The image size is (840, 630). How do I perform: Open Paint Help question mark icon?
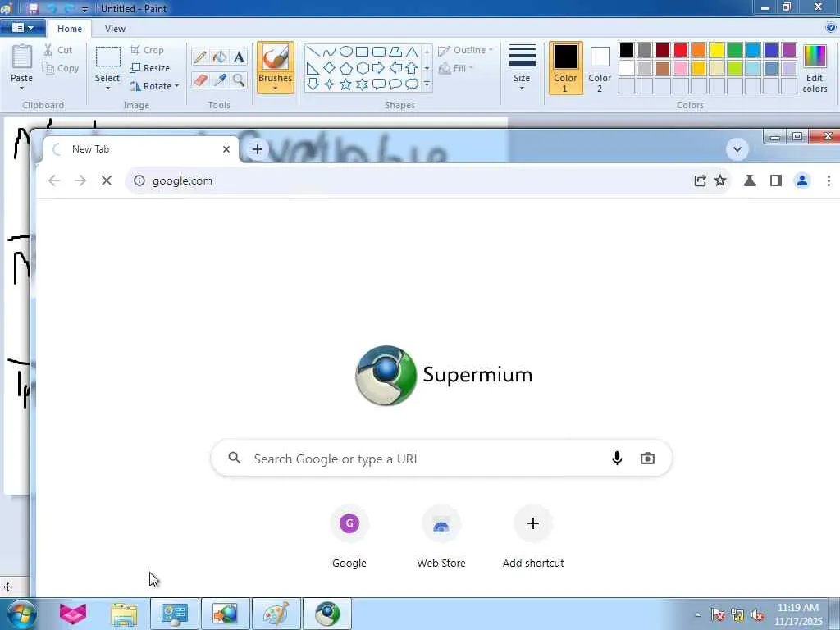pos(832,28)
